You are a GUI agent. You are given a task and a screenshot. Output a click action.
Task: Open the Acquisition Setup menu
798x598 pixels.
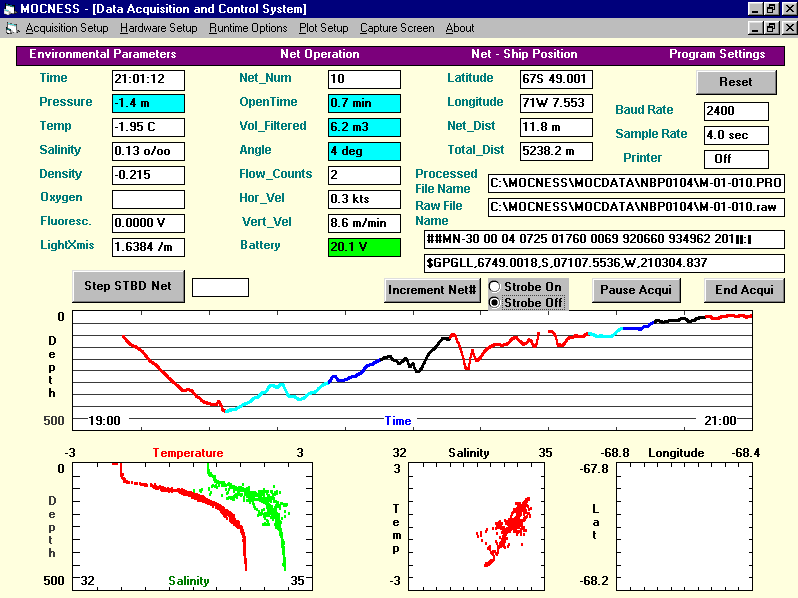[67, 28]
